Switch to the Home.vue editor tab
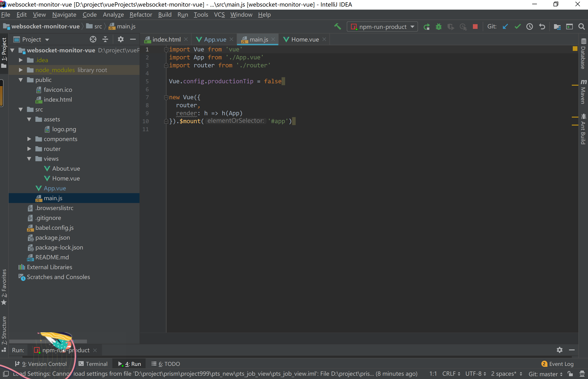This screenshot has height=379, width=588. tap(305, 39)
